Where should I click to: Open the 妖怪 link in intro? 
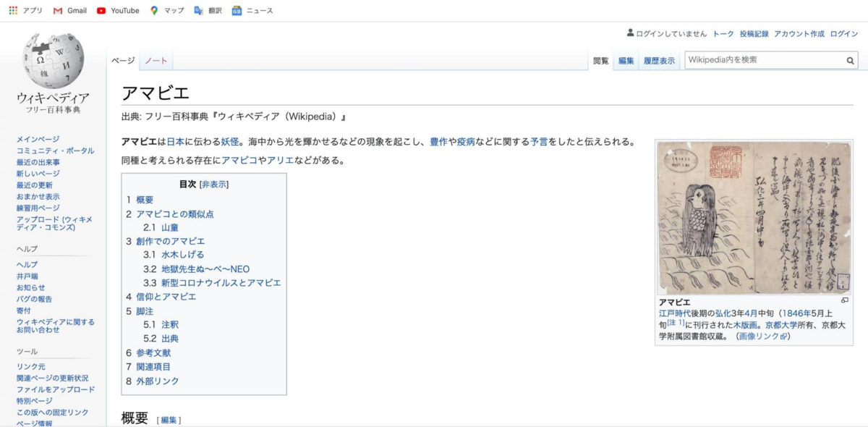[x=229, y=142]
